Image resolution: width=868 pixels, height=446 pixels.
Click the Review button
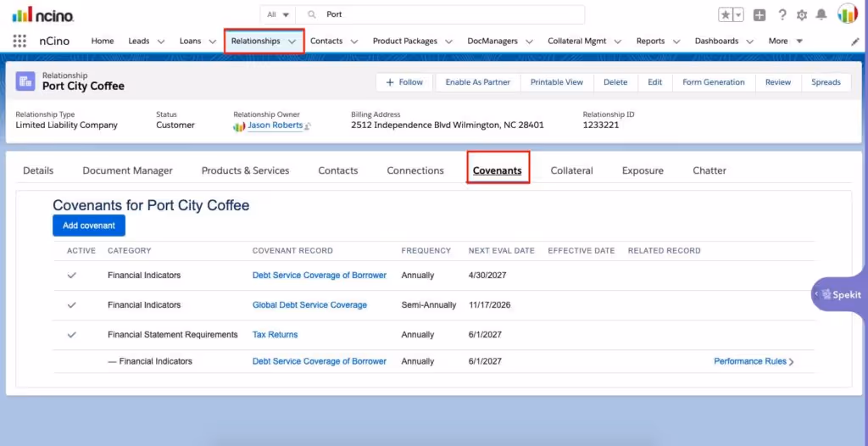(778, 82)
